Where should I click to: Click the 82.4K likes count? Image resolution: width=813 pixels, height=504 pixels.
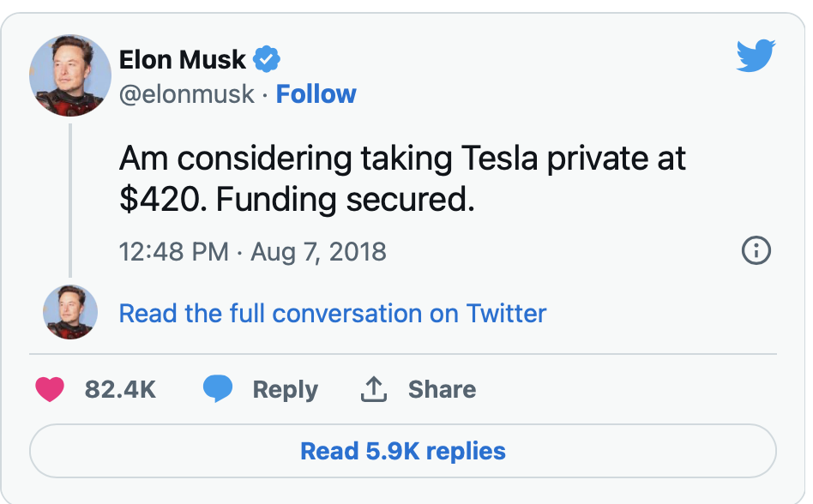pyautogui.click(x=120, y=389)
